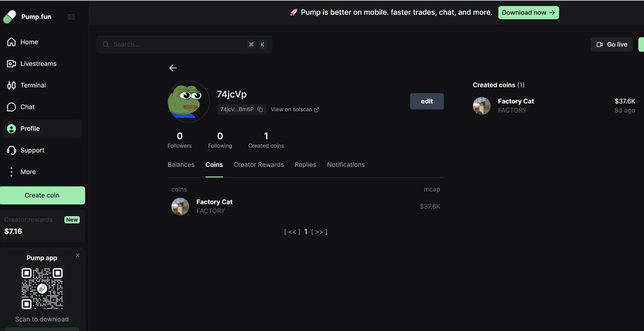Switch to the Creator Rewards tab
This screenshot has width=644, height=331.
point(259,165)
